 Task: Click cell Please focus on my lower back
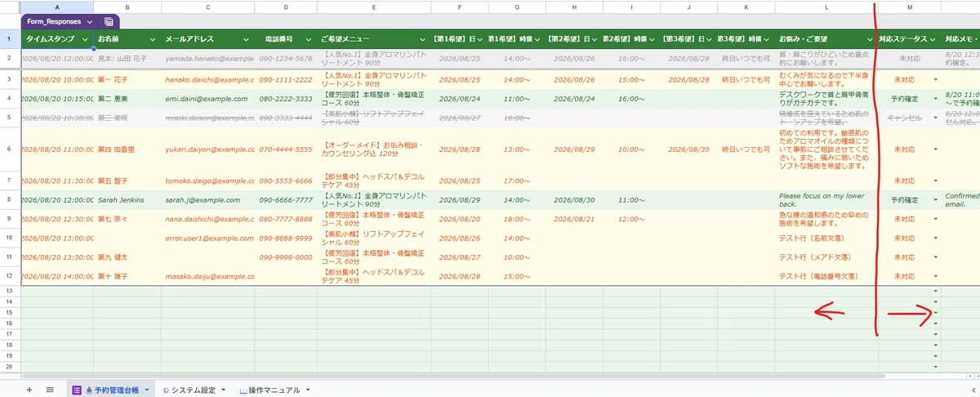826,200
